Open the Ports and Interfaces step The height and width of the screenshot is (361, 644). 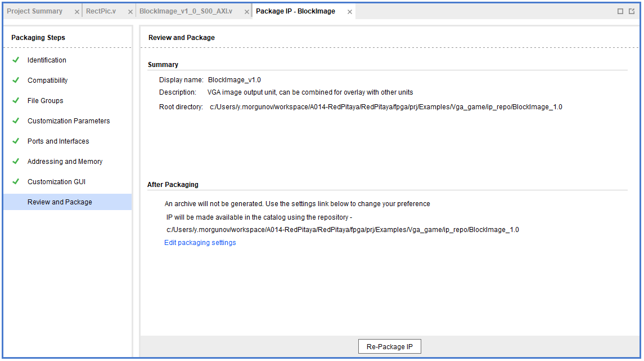[58, 141]
